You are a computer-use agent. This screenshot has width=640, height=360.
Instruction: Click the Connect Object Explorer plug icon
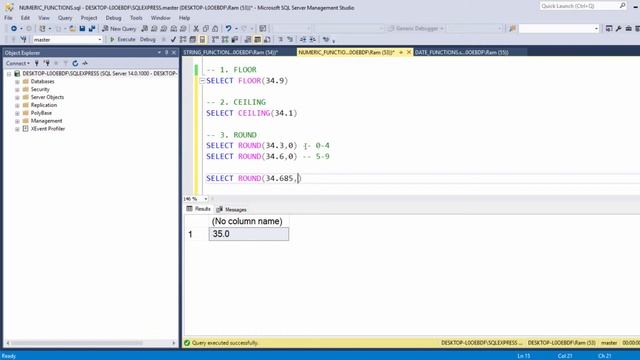pos(37,63)
